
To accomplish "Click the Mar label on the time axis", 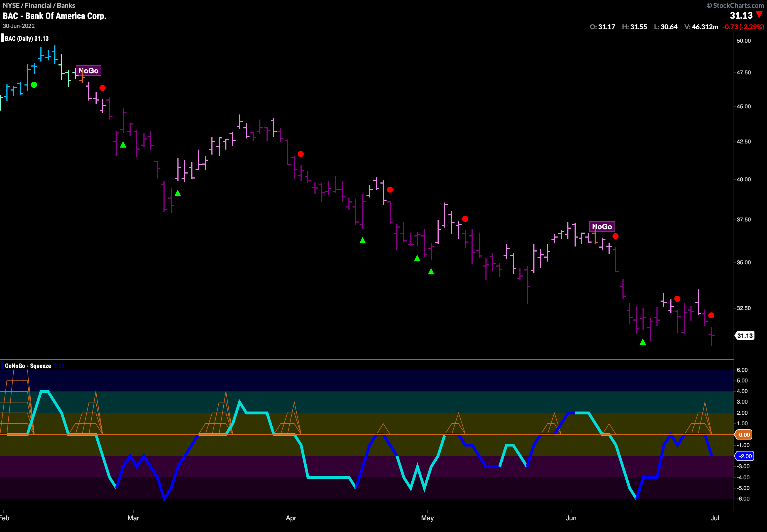I will pyautogui.click(x=133, y=518).
